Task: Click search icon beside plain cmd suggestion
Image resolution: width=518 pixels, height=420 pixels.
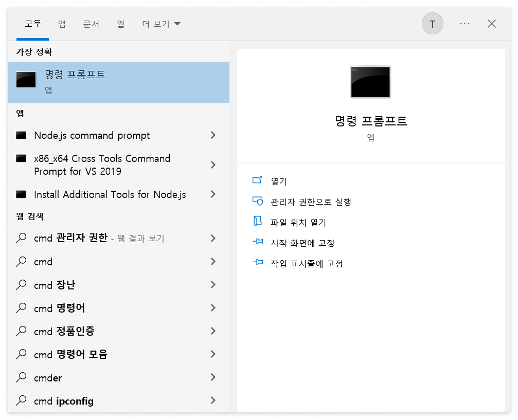Action: [x=21, y=261]
